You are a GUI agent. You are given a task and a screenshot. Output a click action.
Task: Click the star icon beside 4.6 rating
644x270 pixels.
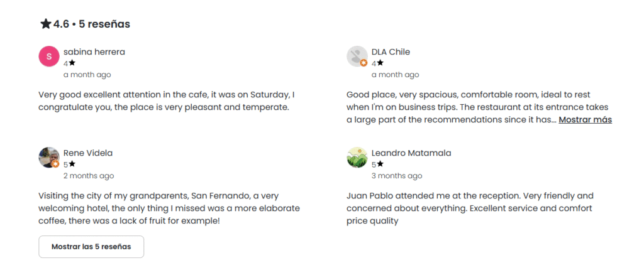[x=45, y=24]
